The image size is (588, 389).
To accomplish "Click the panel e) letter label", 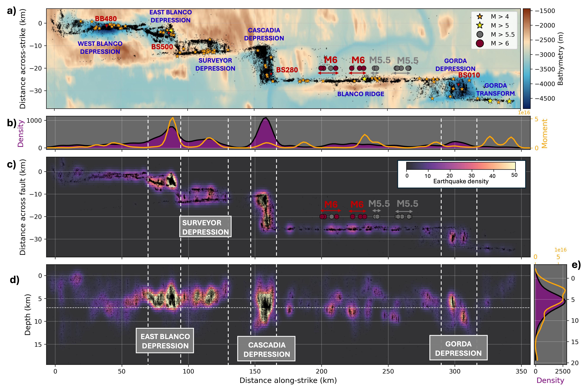I will (x=576, y=265).
